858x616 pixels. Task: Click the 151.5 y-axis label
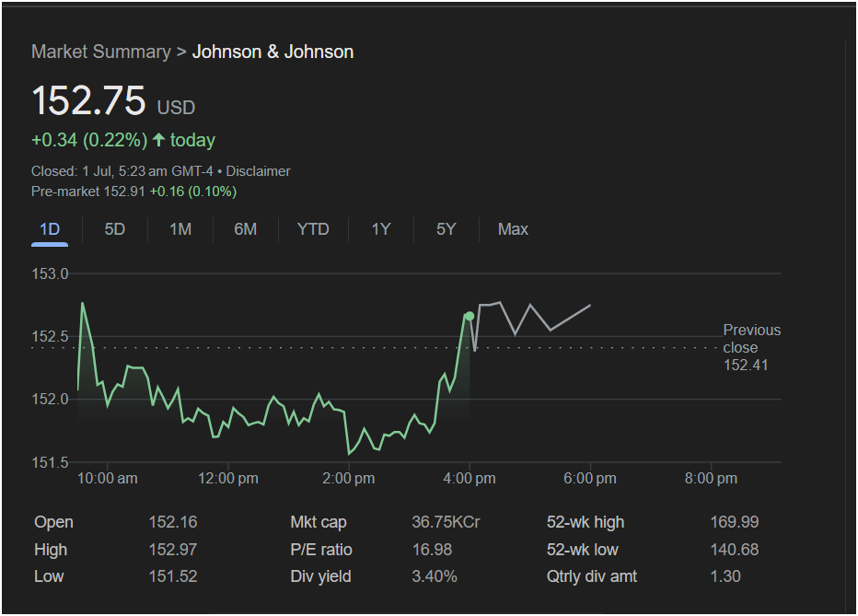[x=50, y=462]
